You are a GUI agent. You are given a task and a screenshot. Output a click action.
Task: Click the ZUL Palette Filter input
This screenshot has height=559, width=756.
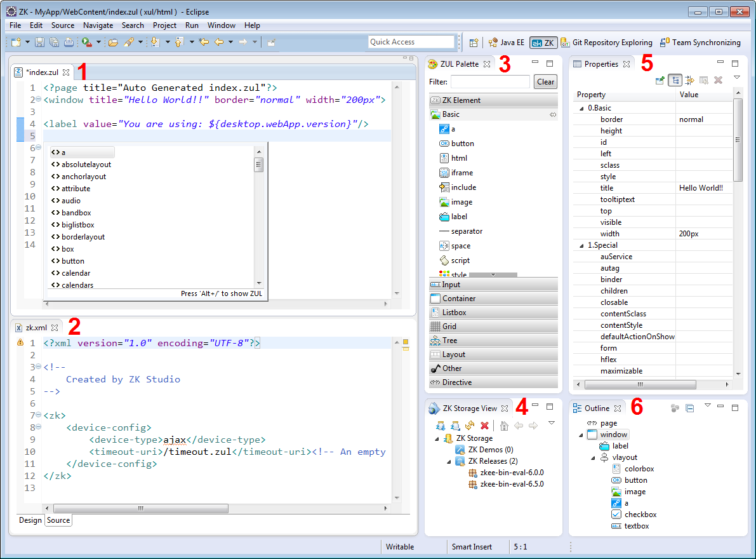coord(490,82)
